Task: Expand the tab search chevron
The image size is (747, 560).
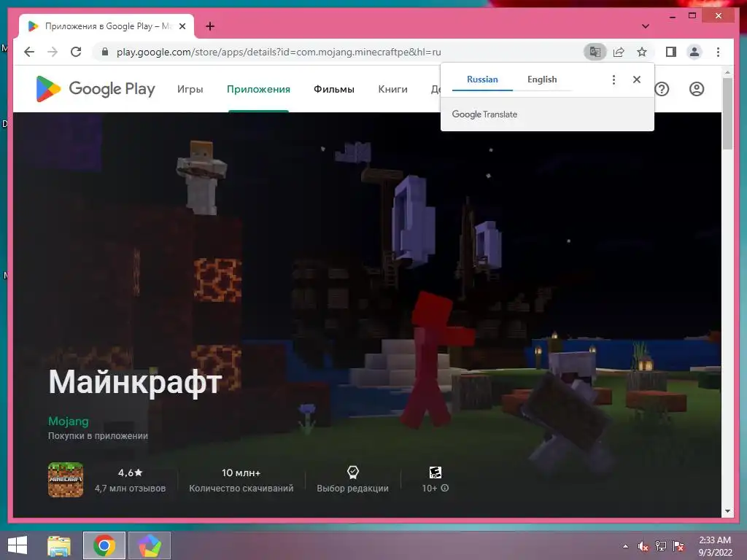Action: 645,26
